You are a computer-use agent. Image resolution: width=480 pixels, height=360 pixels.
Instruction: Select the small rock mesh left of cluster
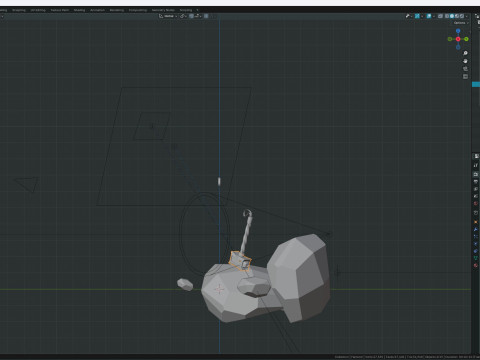coord(185,284)
